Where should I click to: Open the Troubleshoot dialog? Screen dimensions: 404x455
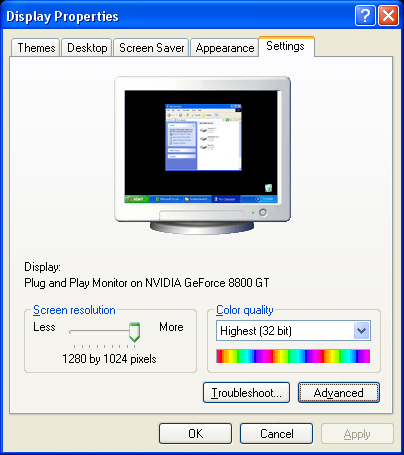(246, 393)
